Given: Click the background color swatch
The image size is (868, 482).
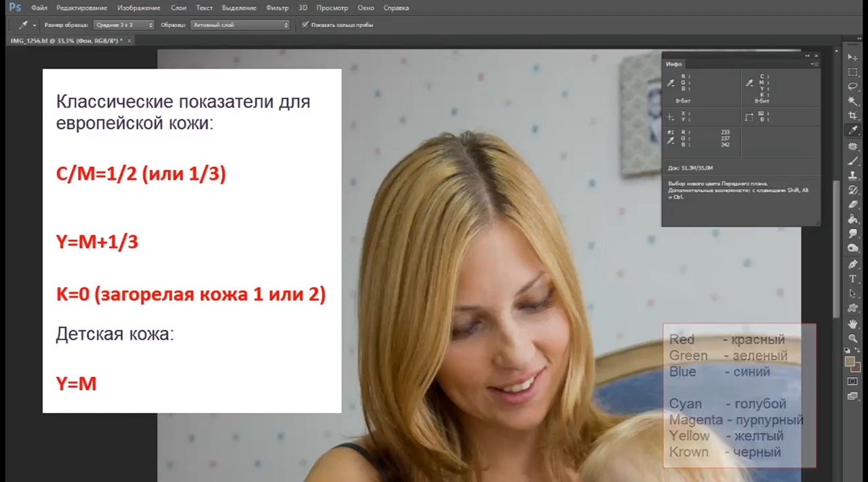Looking at the screenshot, I should (856, 368).
